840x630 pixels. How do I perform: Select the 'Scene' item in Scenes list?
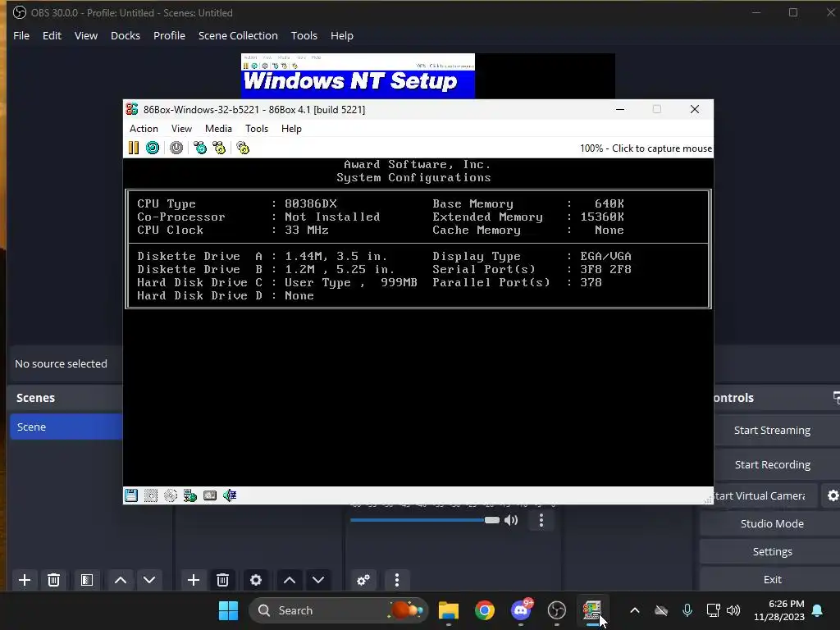click(x=66, y=427)
